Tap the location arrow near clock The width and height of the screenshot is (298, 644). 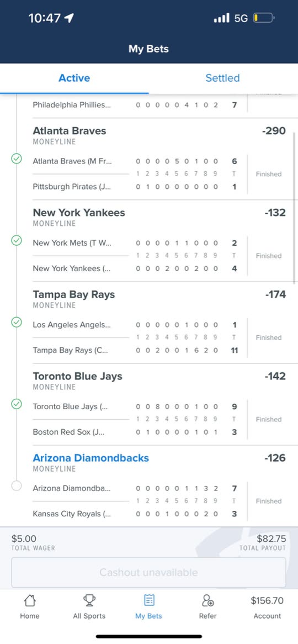coord(69,18)
